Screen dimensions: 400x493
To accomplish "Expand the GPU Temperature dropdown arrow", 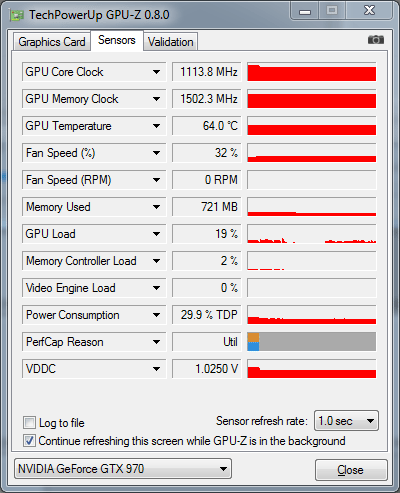I will [156, 126].
